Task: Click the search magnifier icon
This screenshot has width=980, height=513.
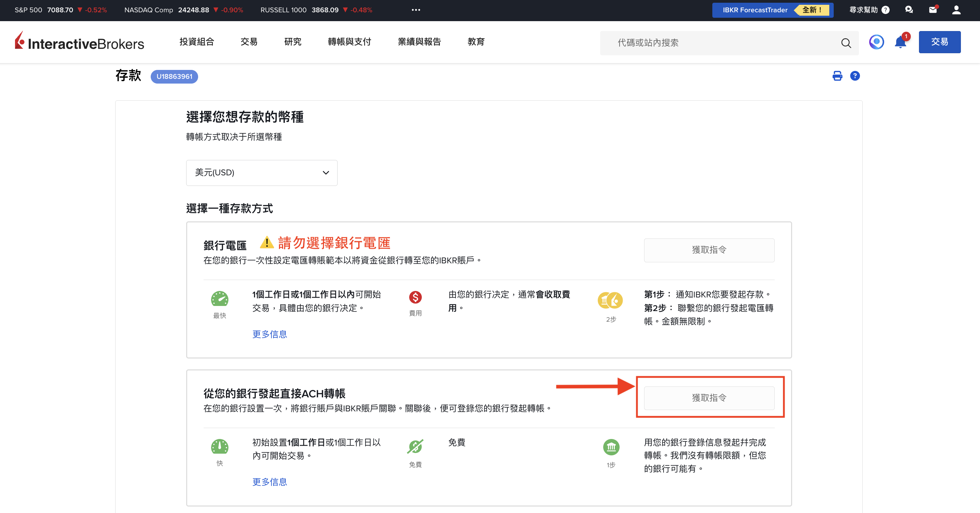Action: [846, 43]
